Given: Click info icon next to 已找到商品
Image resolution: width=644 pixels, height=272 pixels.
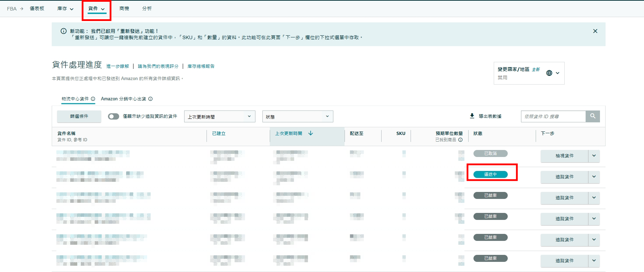Looking at the screenshot, I should (x=461, y=140).
